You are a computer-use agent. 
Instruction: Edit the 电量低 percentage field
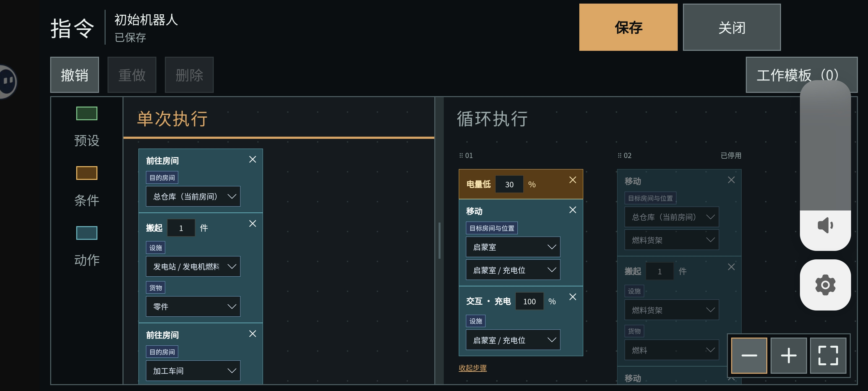click(x=509, y=184)
